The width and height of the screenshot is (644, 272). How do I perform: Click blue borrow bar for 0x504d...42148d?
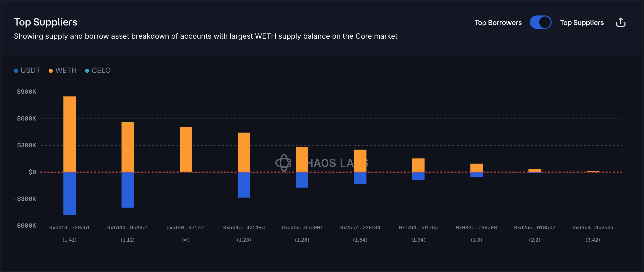tap(244, 185)
